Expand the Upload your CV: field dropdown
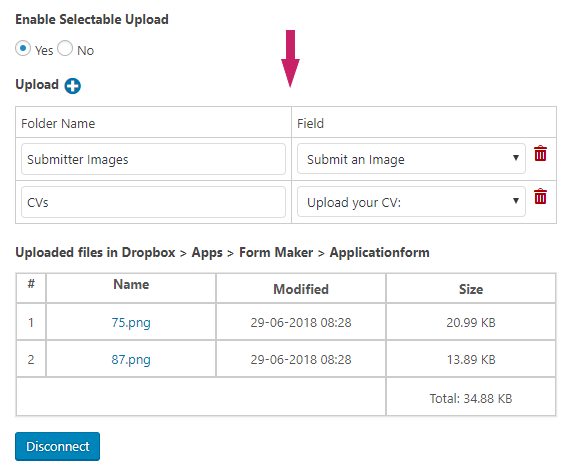Screen dimensions: 575x474 (x=411, y=202)
